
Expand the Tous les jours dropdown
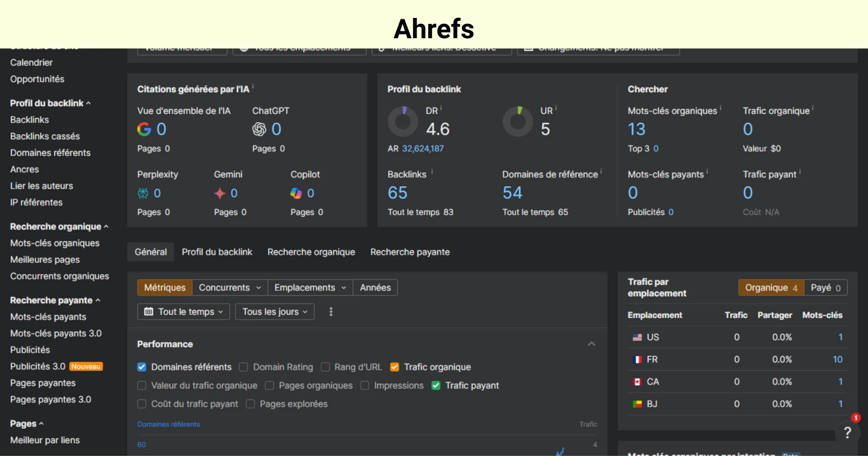pos(274,311)
